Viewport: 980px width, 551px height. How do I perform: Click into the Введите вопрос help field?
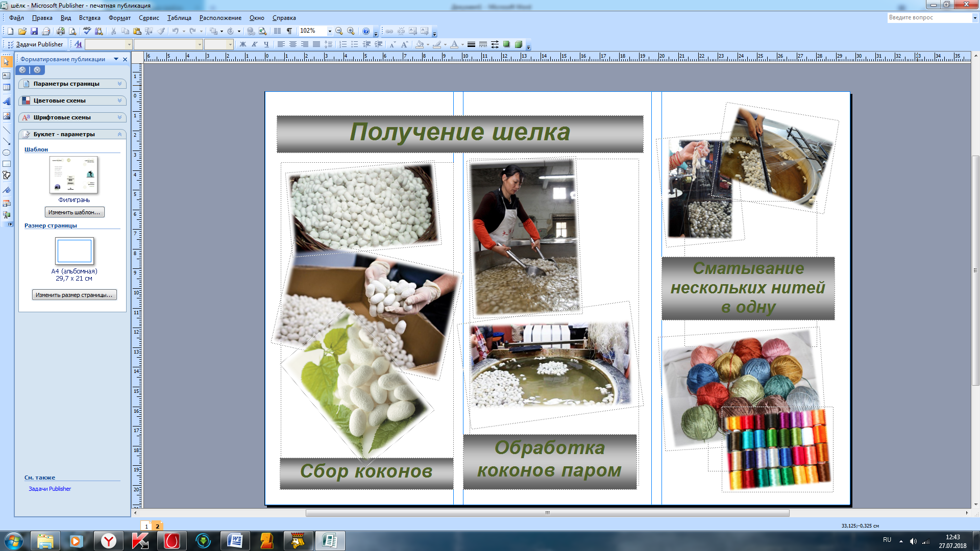click(x=929, y=17)
